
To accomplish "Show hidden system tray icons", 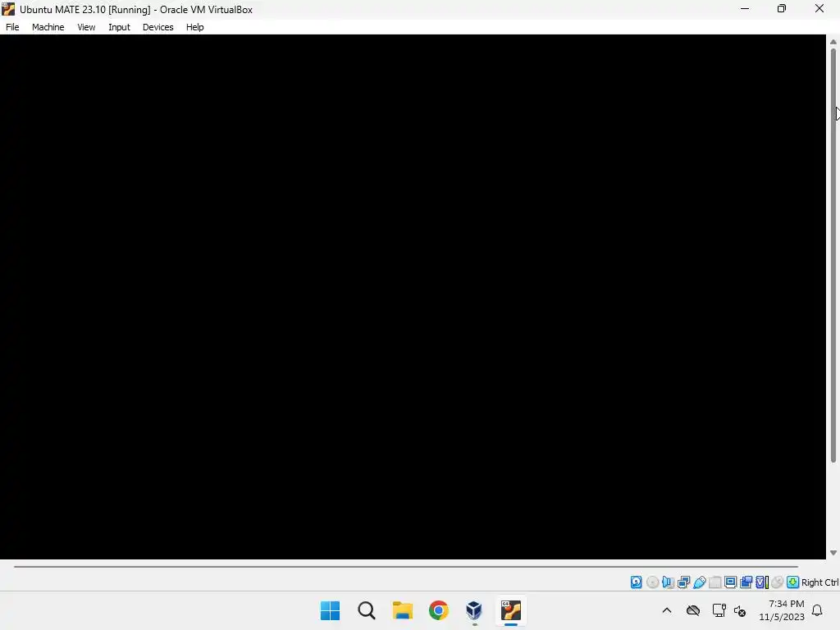I will tap(667, 610).
